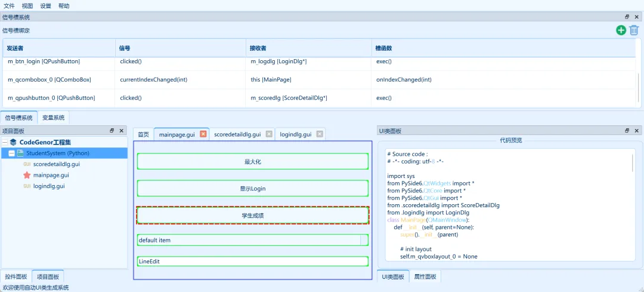Click the 发送者 column header
The image size is (644, 292).
[x=58, y=48]
